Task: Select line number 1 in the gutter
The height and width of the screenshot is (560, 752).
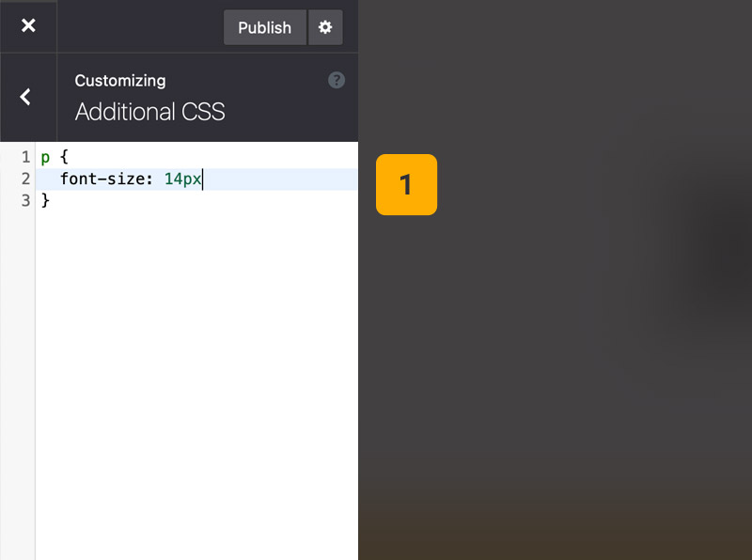Action: tap(25, 157)
